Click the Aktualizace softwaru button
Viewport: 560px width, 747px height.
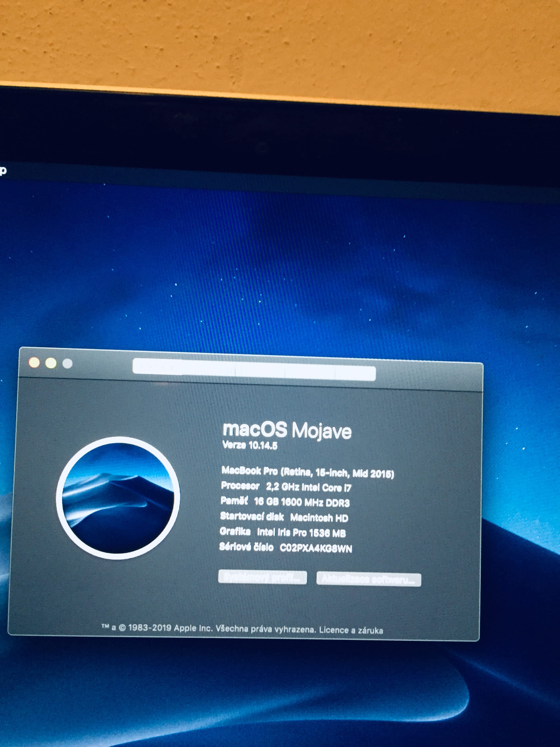[368, 579]
